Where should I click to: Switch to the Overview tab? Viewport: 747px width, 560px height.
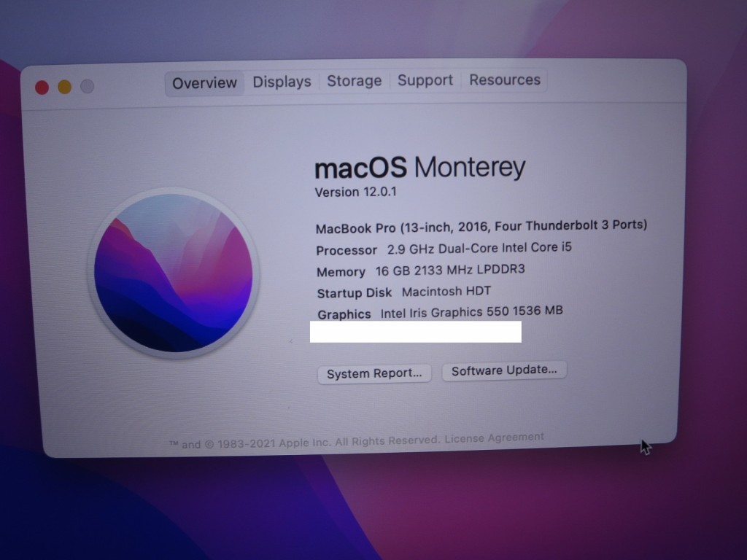(x=204, y=83)
